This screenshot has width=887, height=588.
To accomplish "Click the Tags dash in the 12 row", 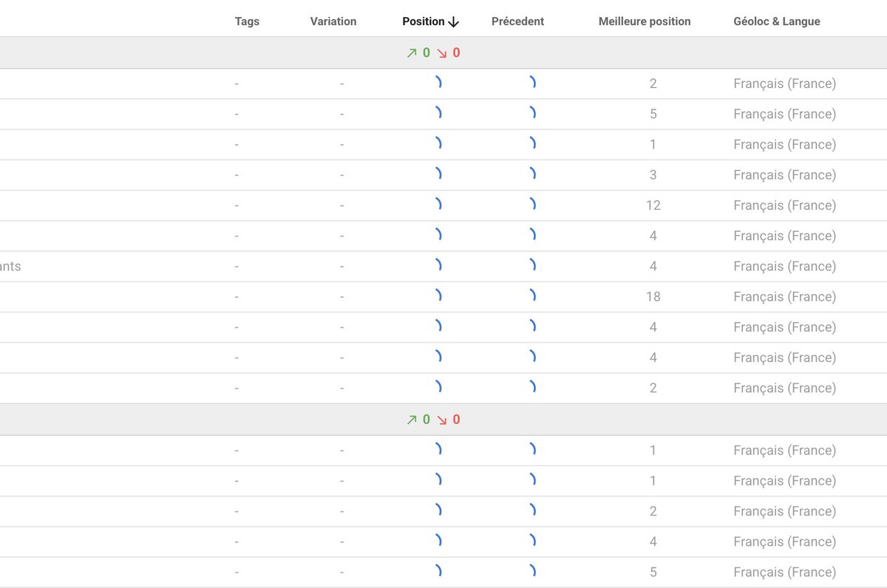I will [x=237, y=205].
